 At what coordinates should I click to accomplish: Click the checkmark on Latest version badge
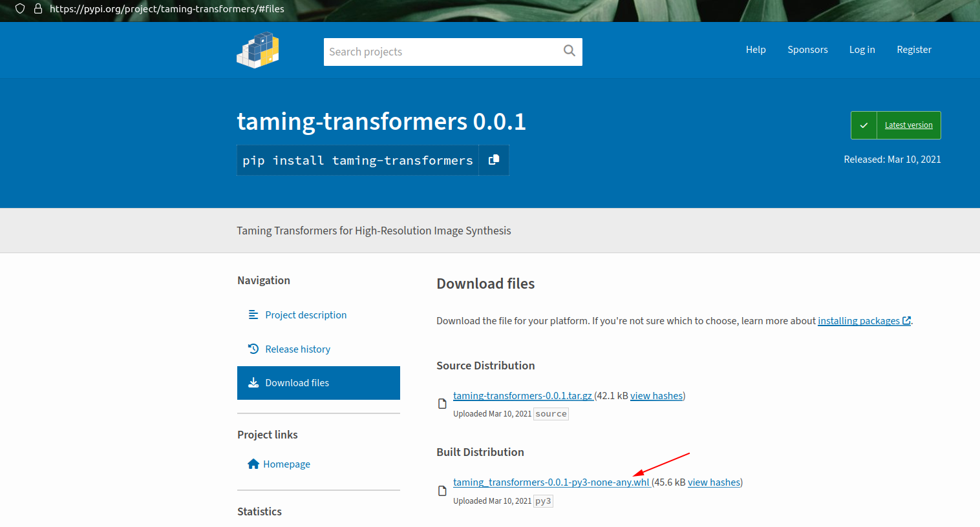tap(864, 125)
